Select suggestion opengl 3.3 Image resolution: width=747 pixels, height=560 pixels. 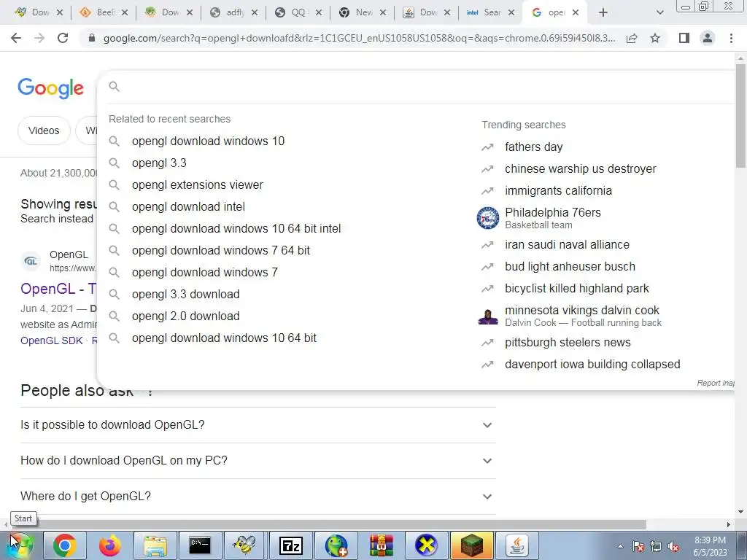159,163
